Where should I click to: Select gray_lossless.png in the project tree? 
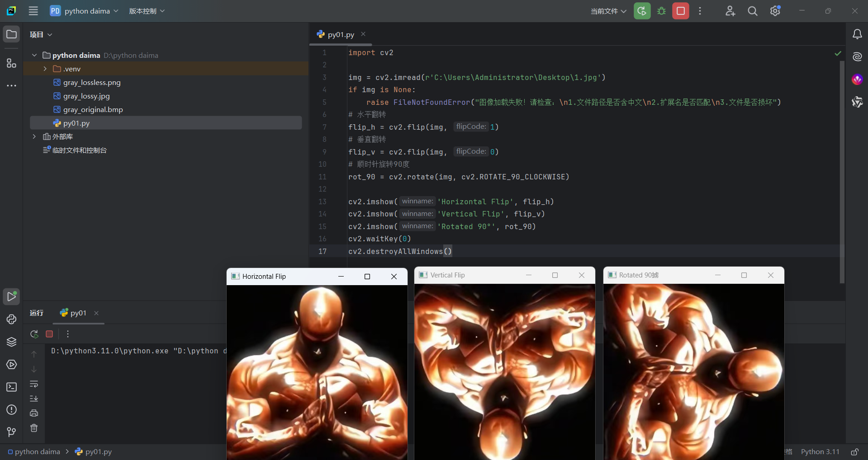pos(92,82)
